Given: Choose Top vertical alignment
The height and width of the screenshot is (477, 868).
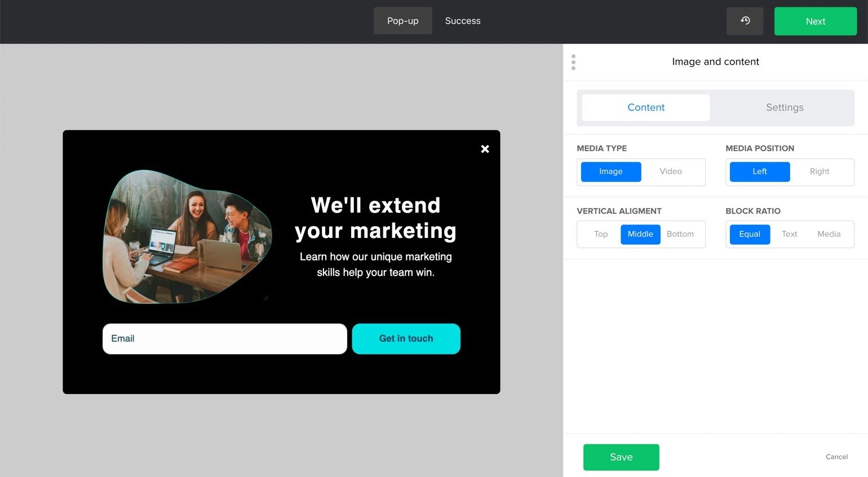Looking at the screenshot, I should pyautogui.click(x=600, y=234).
